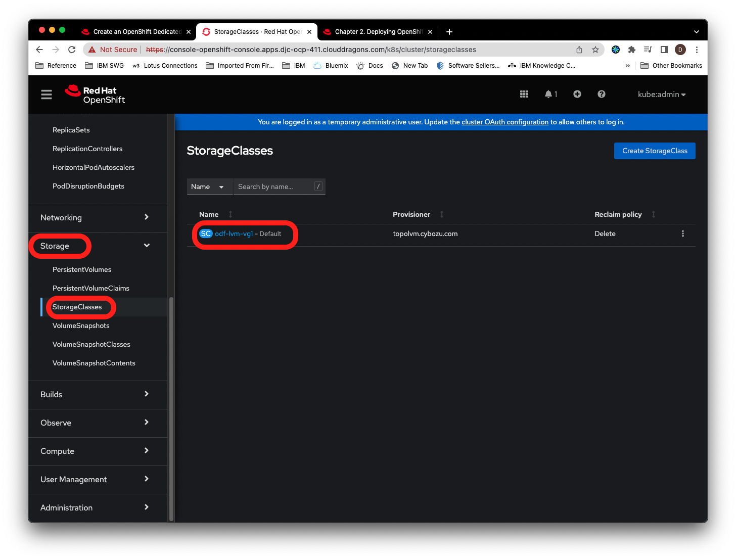736x560 pixels.
Task: Open PodDisruptionBudgets in sidebar
Action: pos(88,186)
